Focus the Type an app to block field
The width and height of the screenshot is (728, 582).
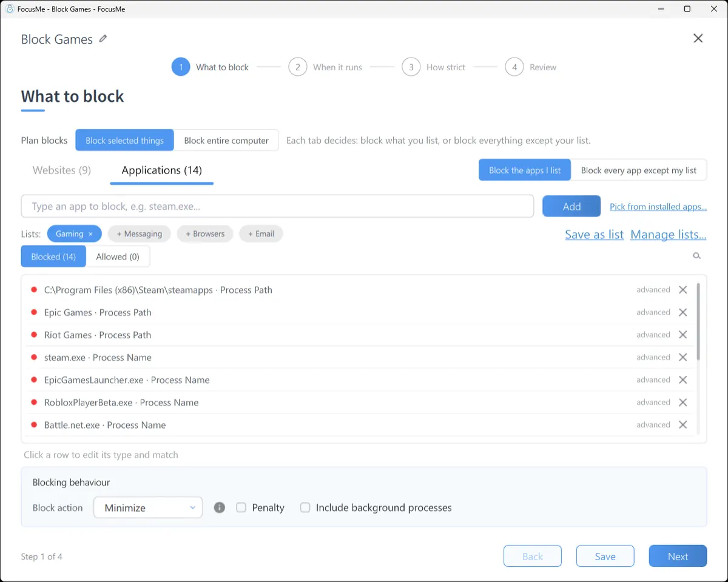pos(277,206)
